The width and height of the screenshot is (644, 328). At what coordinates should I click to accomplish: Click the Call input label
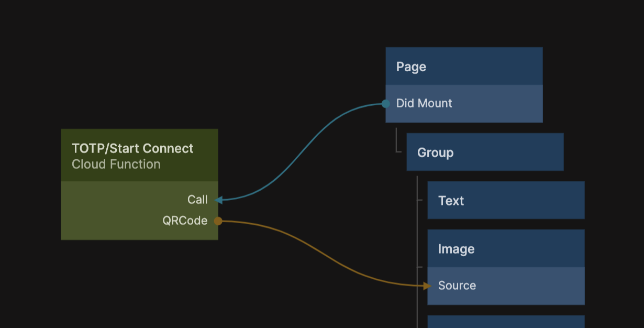point(197,200)
